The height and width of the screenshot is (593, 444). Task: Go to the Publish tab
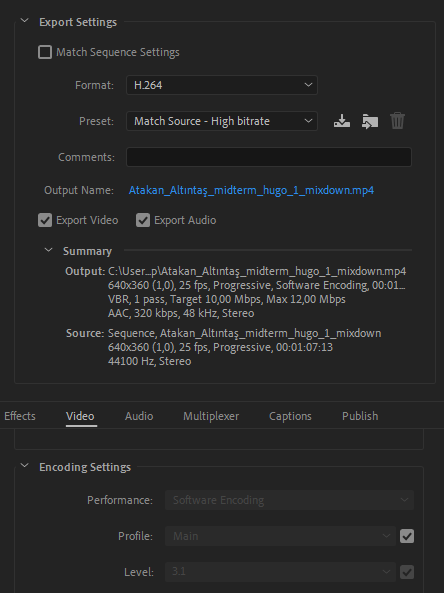tap(360, 416)
